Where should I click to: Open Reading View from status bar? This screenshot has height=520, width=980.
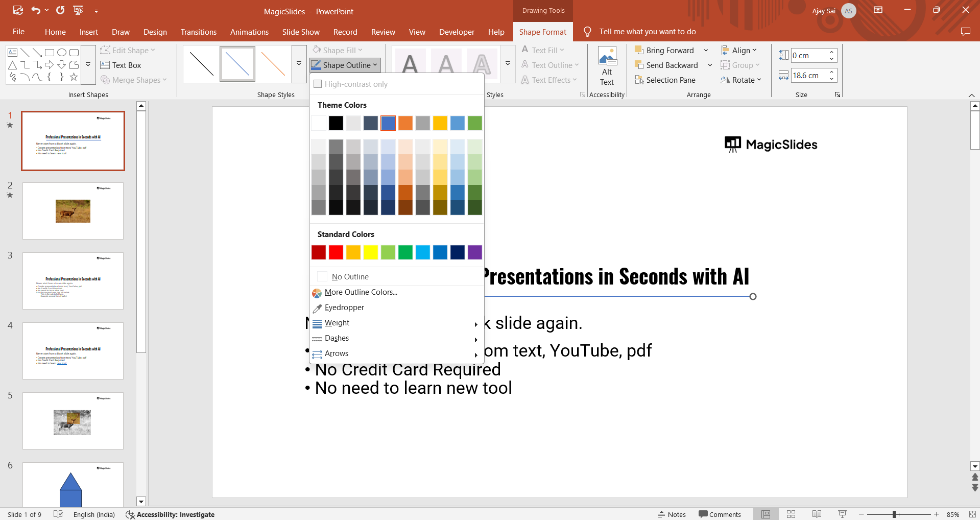point(817,514)
